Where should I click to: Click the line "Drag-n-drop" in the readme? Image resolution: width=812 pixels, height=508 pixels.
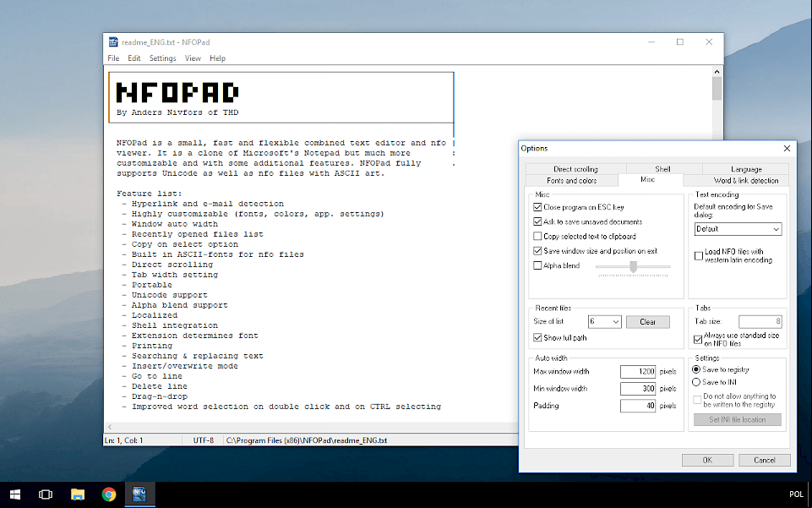(x=160, y=396)
